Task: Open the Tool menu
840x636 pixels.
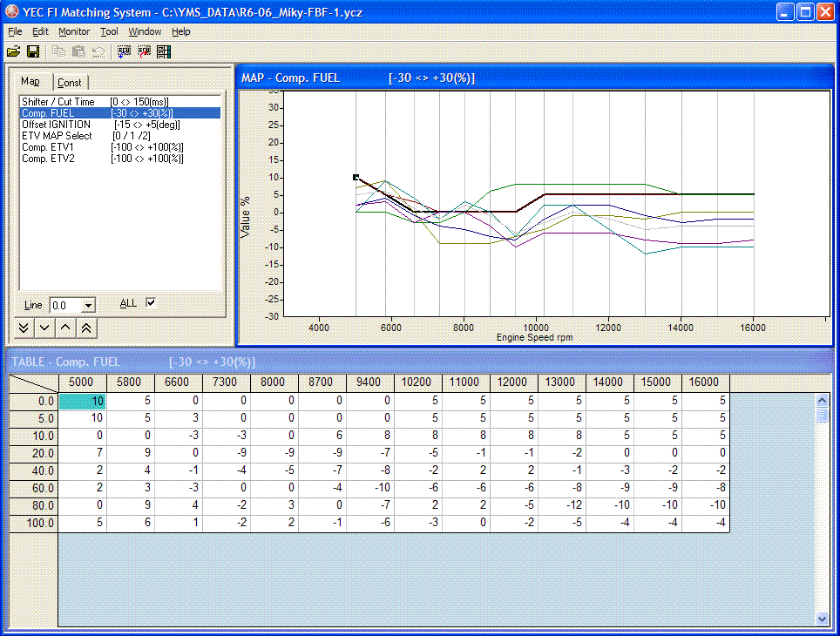Action: pyautogui.click(x=109, y=31)
